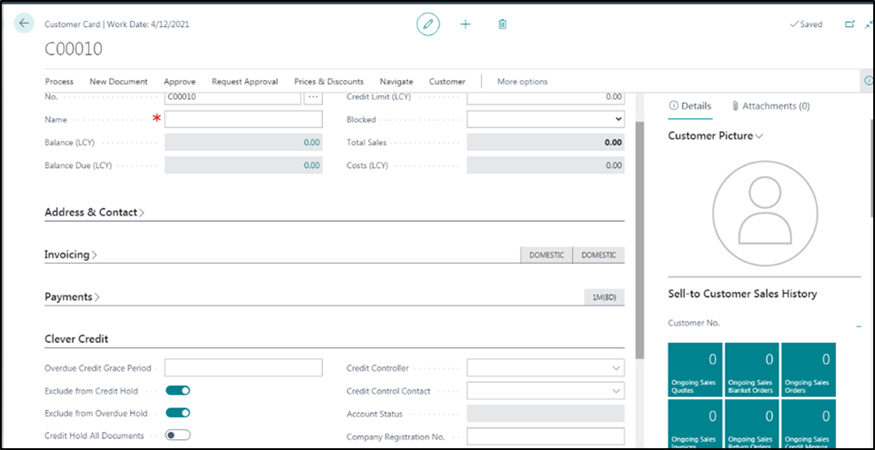Enable Credit Hold All Documents
875x450 pixels.
click(178, 435)
